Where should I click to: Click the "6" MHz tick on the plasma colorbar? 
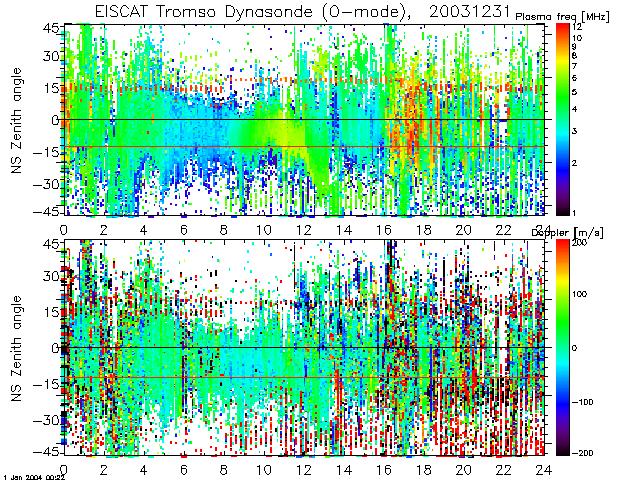pyautogui.click(x=575, y=78)
